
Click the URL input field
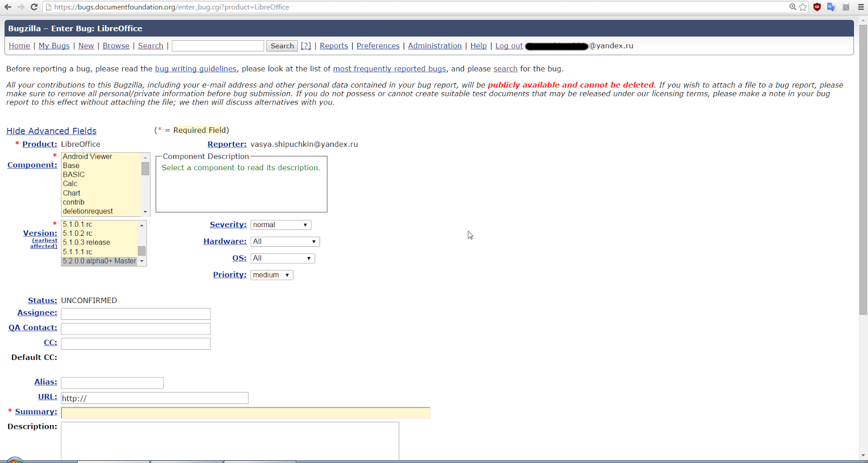point(155,398)
